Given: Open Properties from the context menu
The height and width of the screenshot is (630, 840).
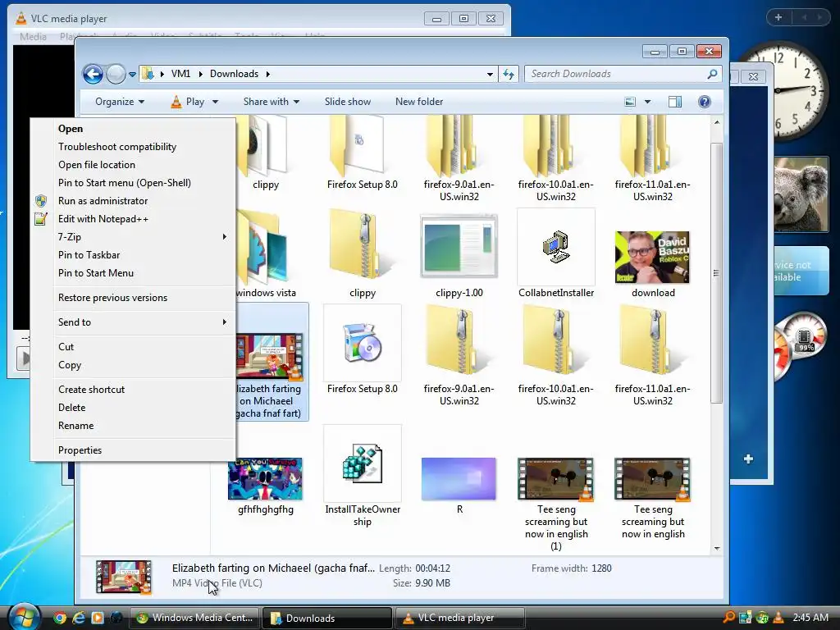Looking at the screenshot, I should pos(133,450).
